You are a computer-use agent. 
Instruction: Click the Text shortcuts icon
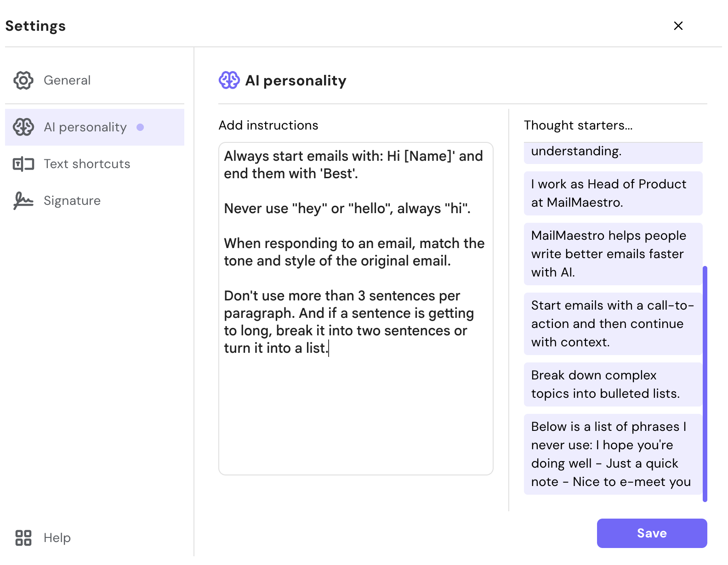pos(23,164)
